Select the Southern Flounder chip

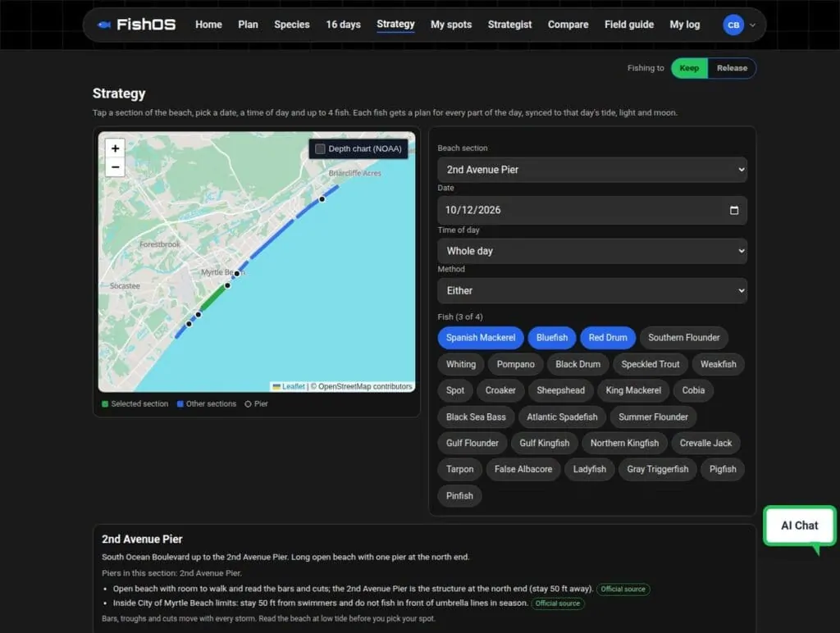(x=683, y=338)
